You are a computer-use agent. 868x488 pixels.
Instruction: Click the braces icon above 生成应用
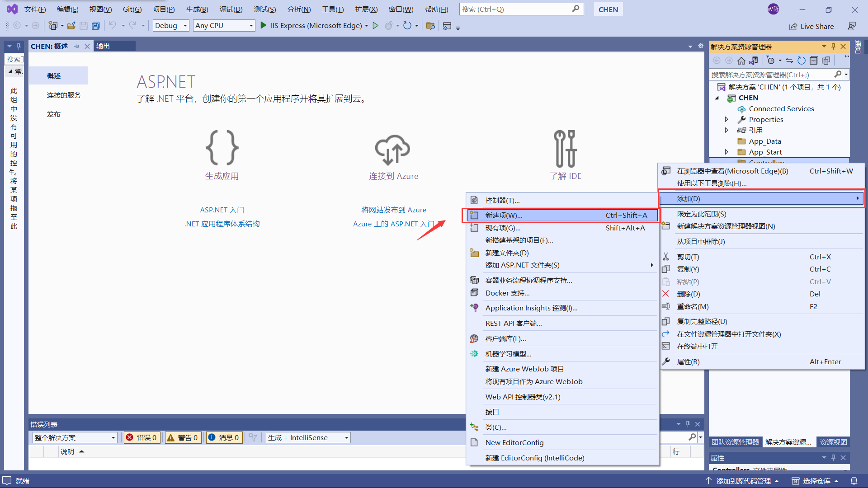[x=222, y=147]
